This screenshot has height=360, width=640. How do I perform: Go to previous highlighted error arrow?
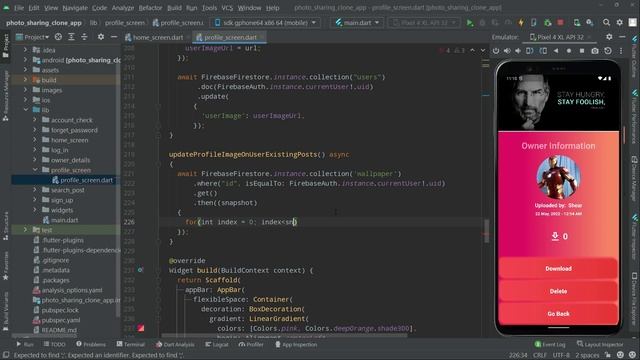pyautogui.click(x=472, y=51)
